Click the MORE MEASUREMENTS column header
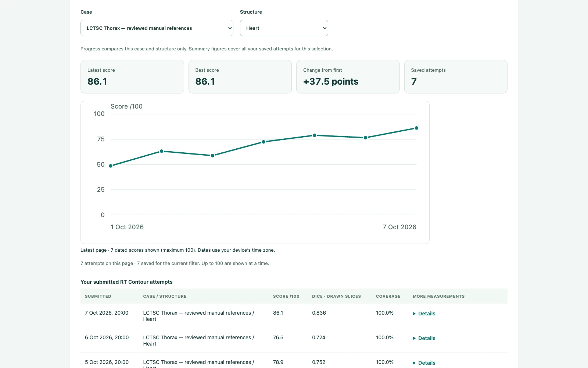The height and width of the screenshot is (368, 588). coord(439,296)
